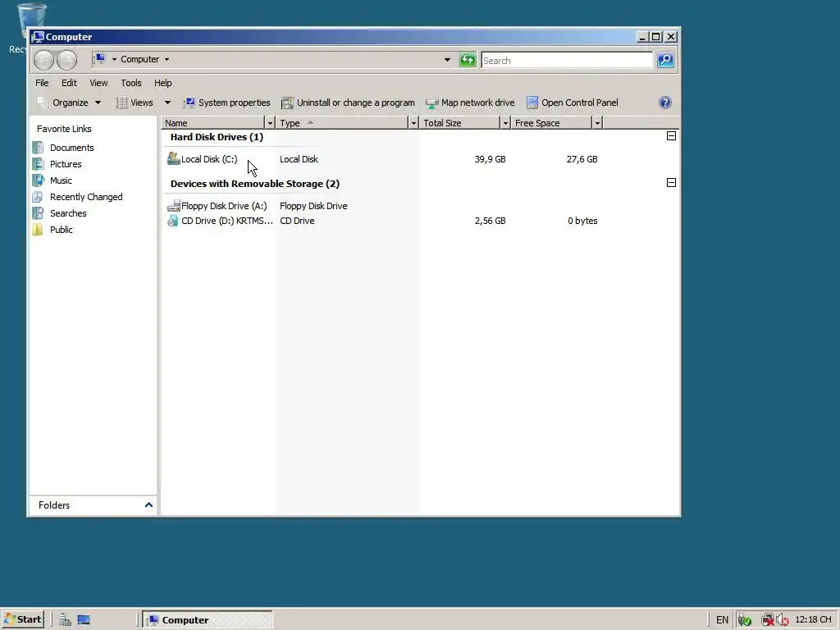
Task: Sort by the Type column header
Action: pos(342,123)
